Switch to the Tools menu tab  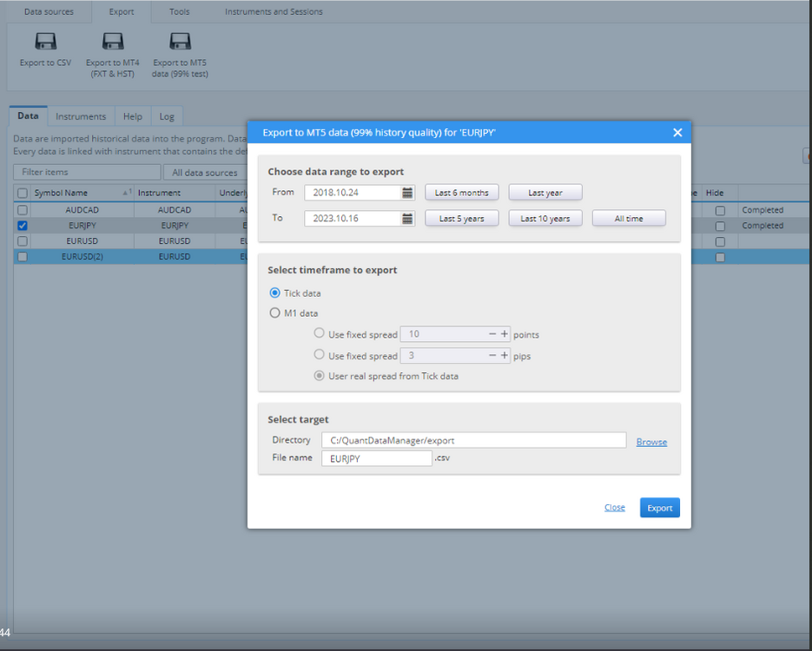pos(179,11)
